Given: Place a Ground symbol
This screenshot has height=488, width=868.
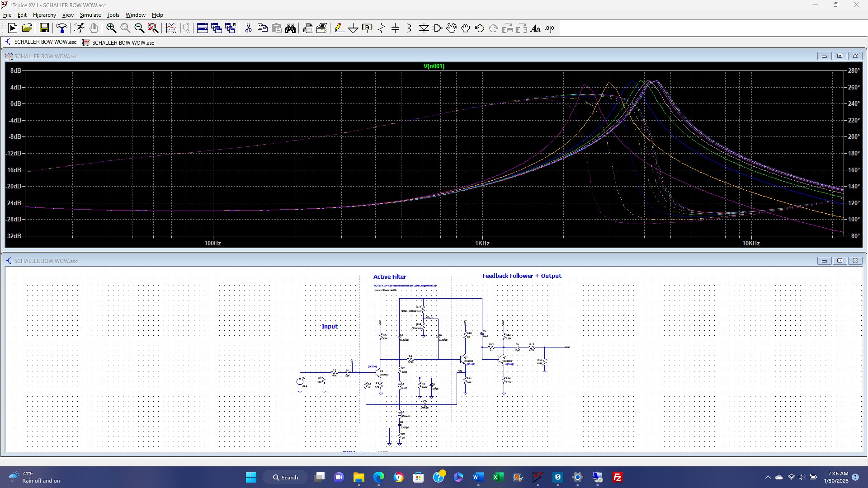Looking at the screenshot, I should (353, 28).
